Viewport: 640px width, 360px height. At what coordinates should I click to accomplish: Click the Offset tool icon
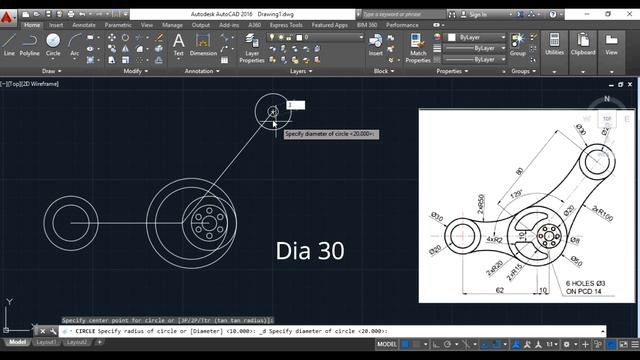(159, 60)
